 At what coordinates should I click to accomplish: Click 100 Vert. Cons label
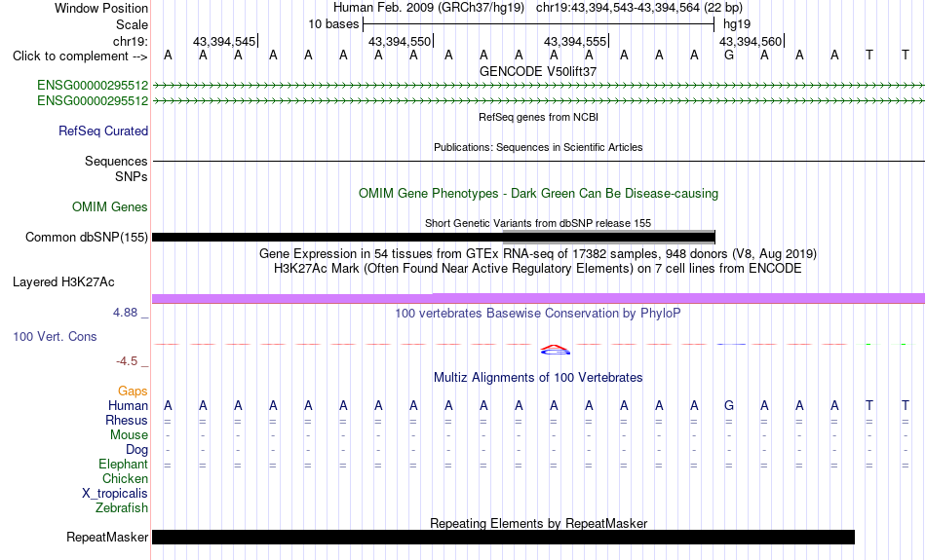click(x=55, y=337)
